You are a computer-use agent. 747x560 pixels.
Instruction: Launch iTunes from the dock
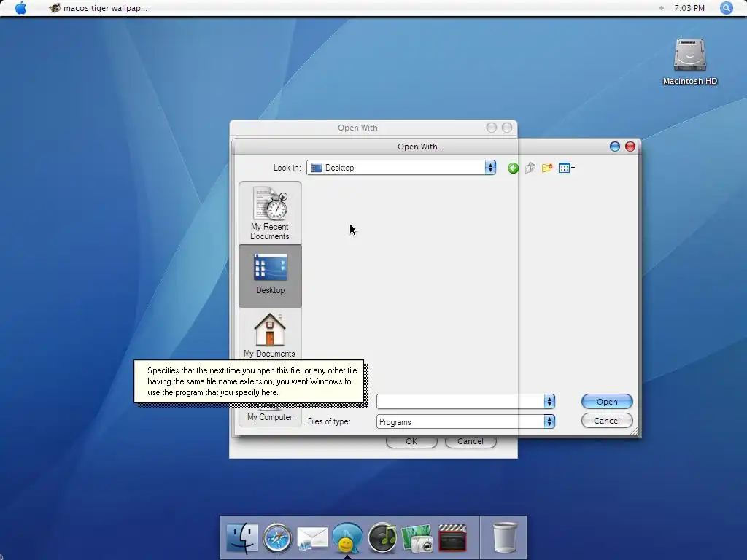coord(382,537)
